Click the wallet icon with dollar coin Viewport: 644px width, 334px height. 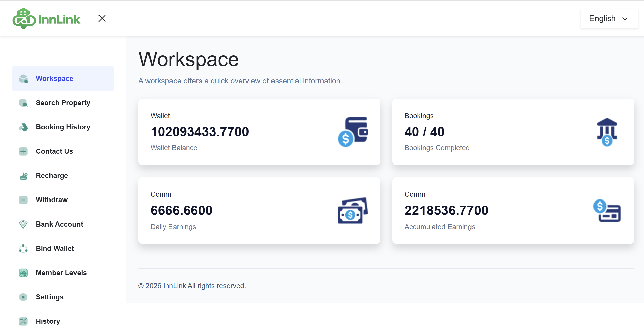point(353,132)
